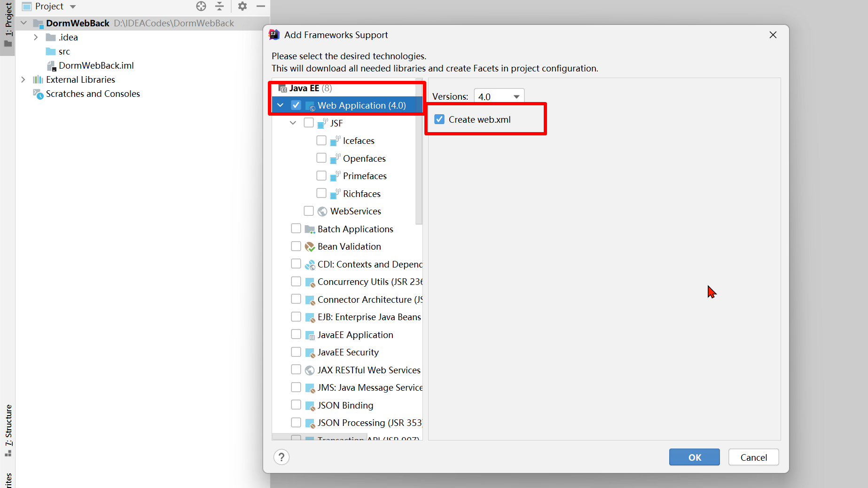
Task: Open the Versions 4.0 dropdown
Action: point(499,96)
